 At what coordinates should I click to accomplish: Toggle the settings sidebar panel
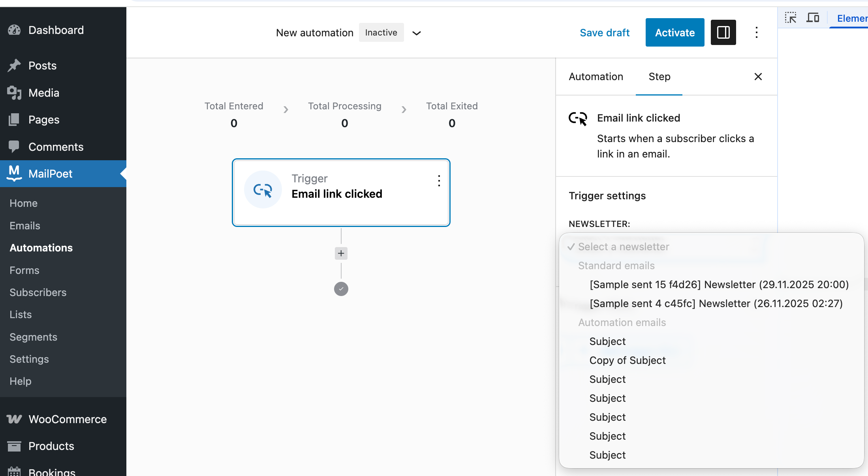[x=723, y=32]
